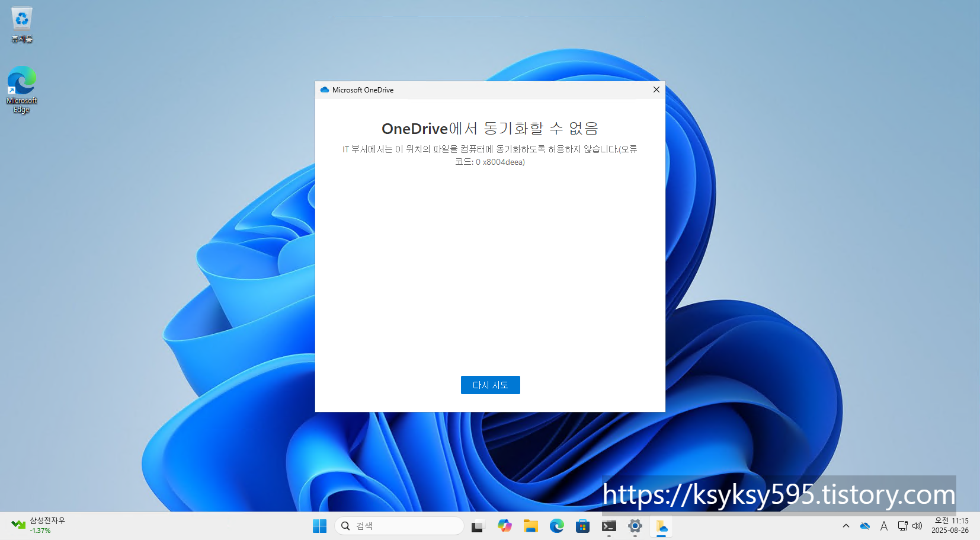Open Task View from taskbar
Screen dimensions: 980x540
(478, 526)
